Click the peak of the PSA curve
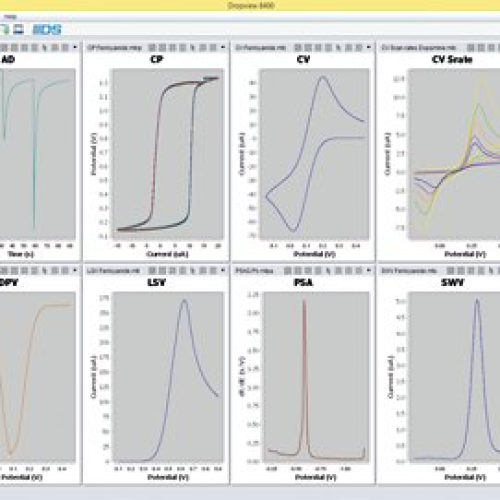The image size is (500, 500). [304, 301]
